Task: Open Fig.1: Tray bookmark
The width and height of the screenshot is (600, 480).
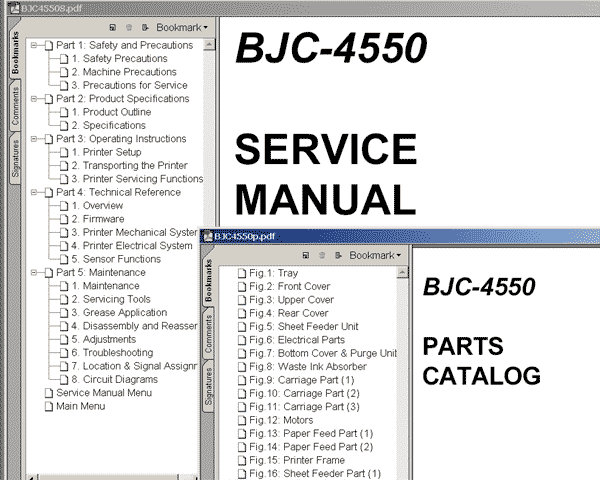Action: click(x=274, y=273)
